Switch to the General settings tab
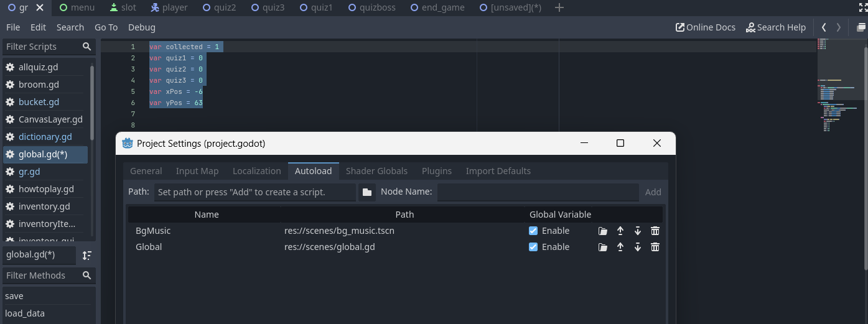 pos(146,171)
